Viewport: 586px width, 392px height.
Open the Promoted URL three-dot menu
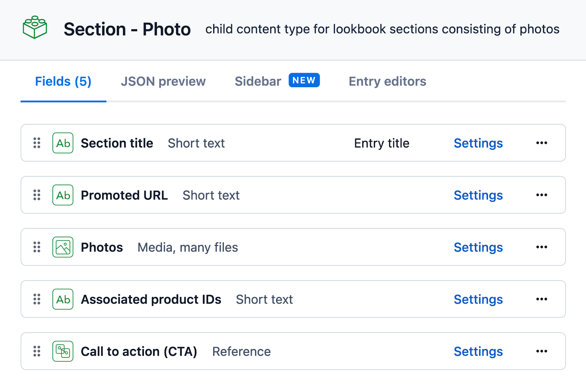[541, 195]
